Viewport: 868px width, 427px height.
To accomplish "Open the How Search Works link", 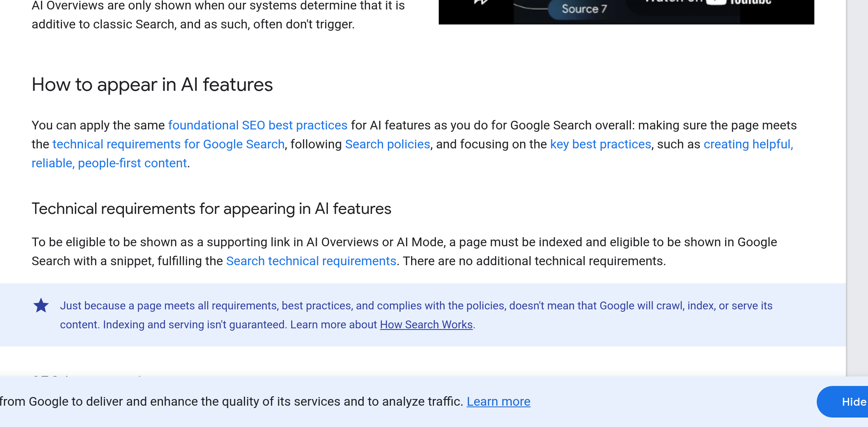I will [426, 324].
